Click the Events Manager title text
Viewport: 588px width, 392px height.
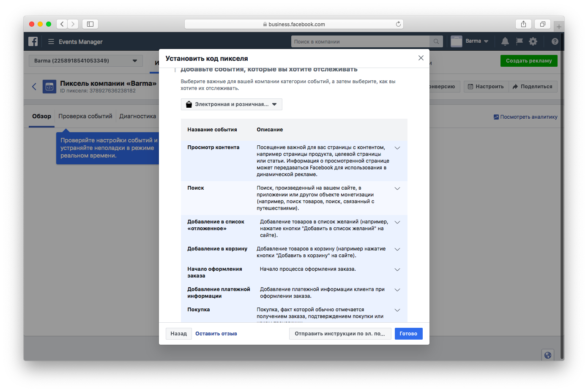pyautogui.click(x=81, y=42)
